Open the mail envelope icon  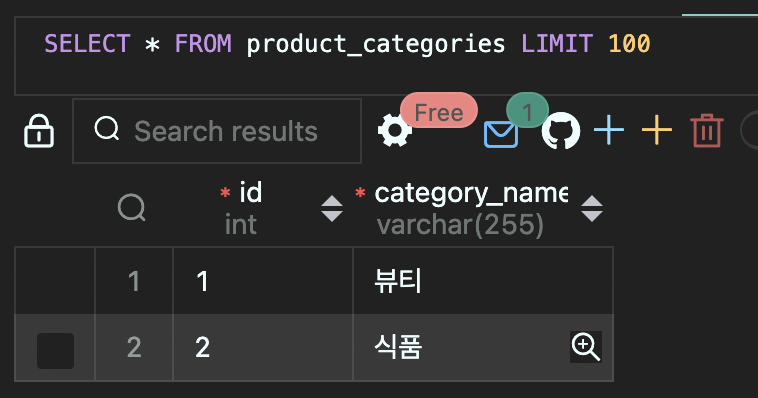[x=501, y=134]
